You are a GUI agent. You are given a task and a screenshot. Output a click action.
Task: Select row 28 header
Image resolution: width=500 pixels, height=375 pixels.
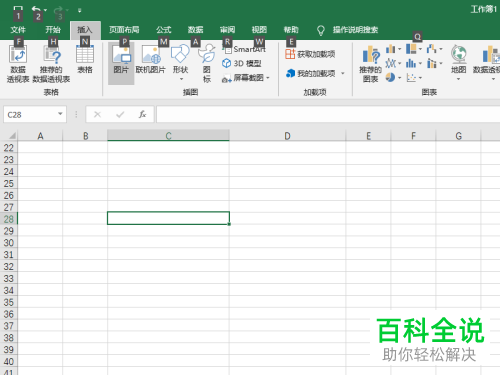click(9, 219)
